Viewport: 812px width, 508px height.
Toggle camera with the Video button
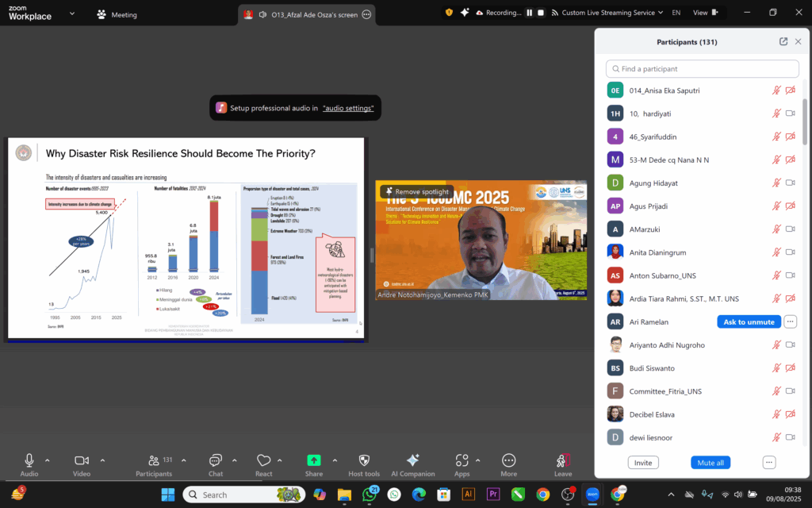tap(81, 464)
